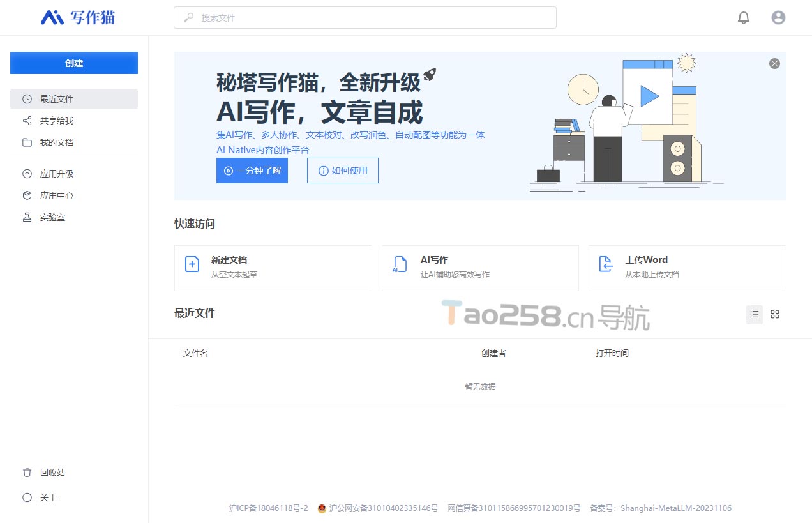Switch recent files to grid view
This screenshot has width=812, height=523.
click(x=775, y=314)
